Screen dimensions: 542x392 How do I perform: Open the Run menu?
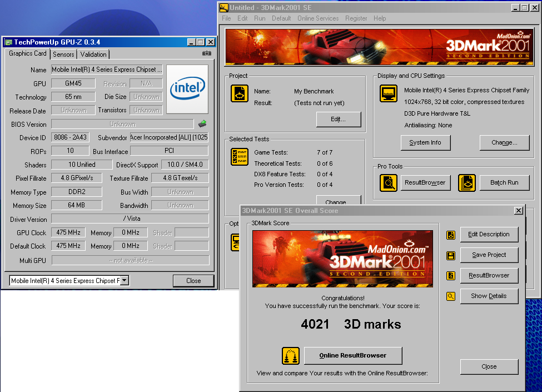260,18
